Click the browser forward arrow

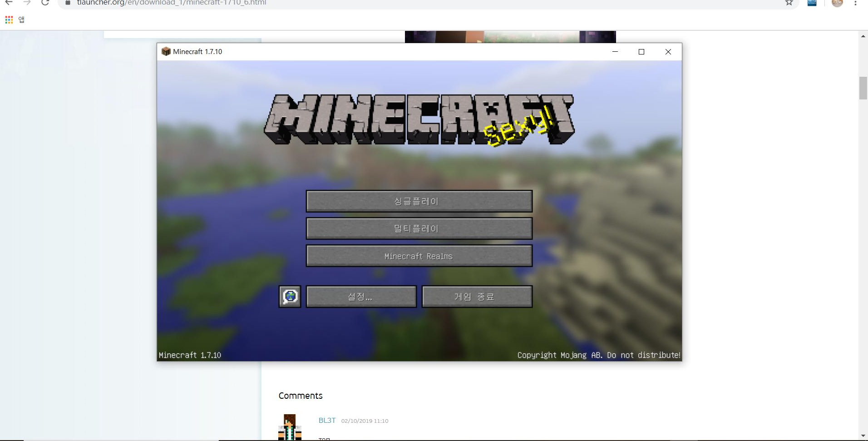pos(27,3)
